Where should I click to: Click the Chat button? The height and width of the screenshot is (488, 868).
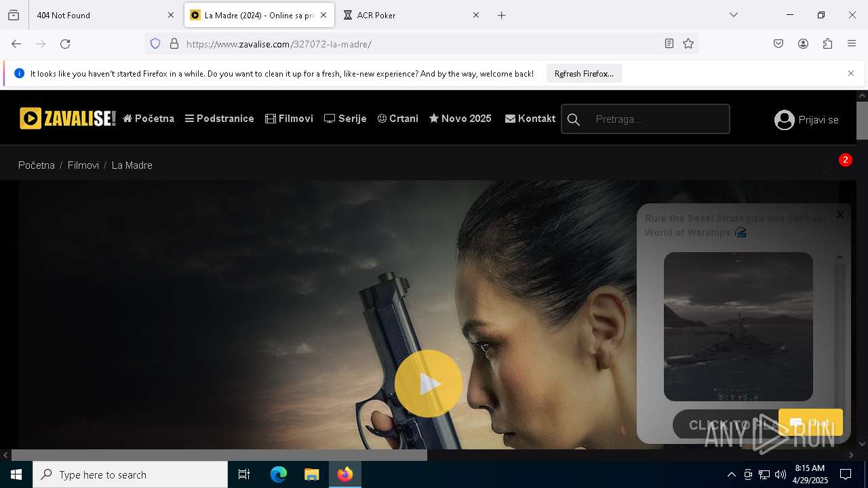pos(810,422)
